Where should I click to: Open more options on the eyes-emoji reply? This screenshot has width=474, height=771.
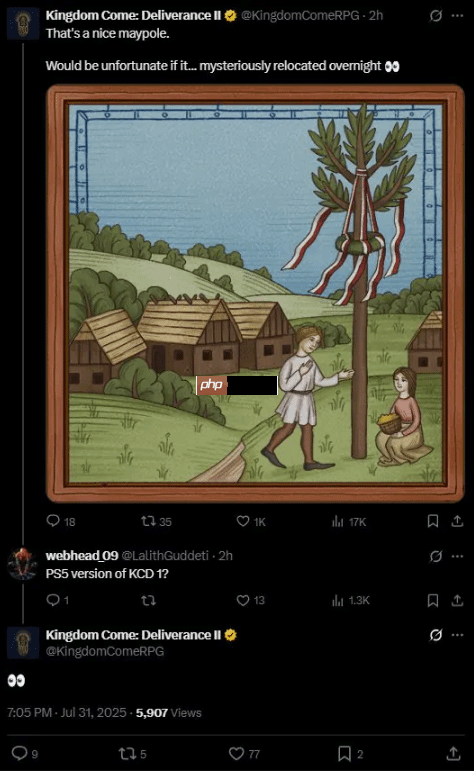click(457, 635)
